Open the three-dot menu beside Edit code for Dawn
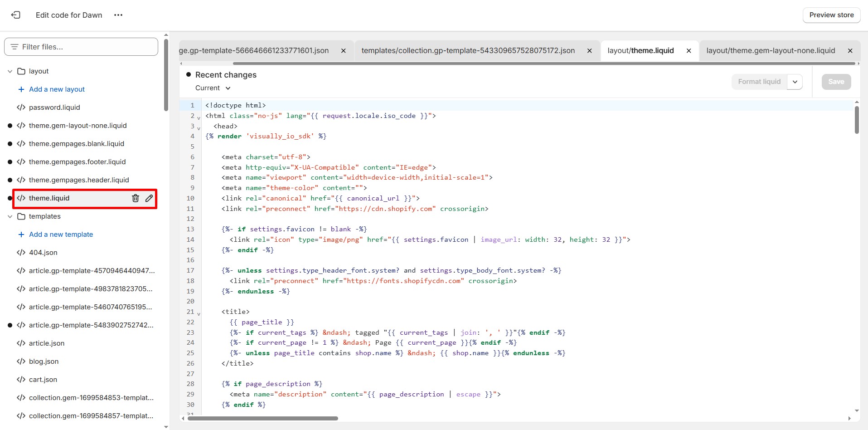The image size is (868, 430). [118, 15]
